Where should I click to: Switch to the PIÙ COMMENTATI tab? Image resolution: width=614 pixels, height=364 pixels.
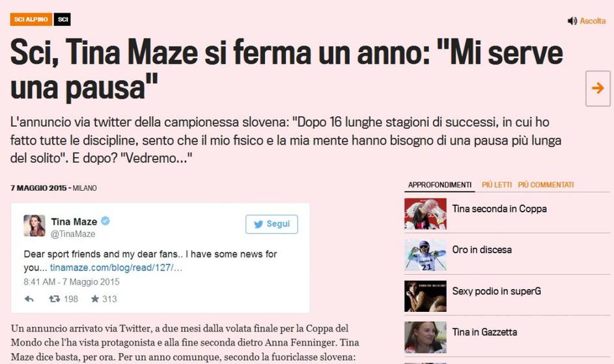[x=546, y=185]
